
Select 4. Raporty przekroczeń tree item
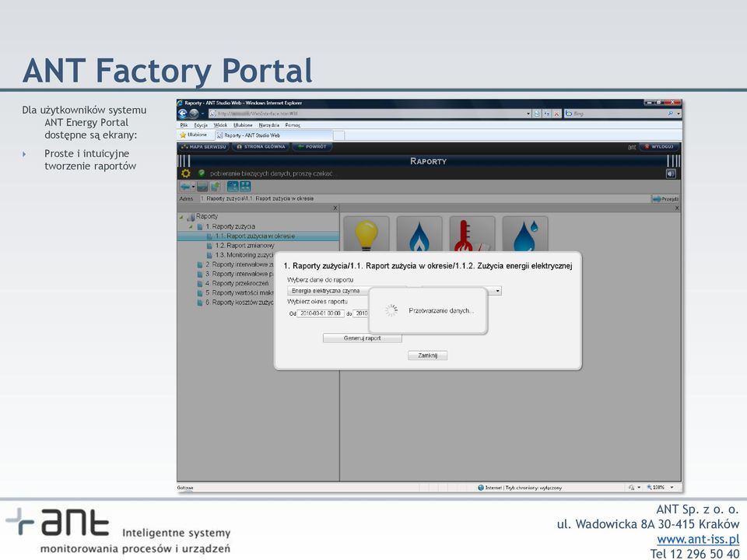point(237,283)
